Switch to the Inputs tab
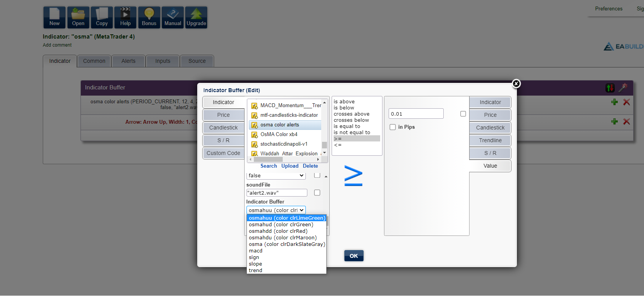The image size is (644, 296). [x=163, y=61]
